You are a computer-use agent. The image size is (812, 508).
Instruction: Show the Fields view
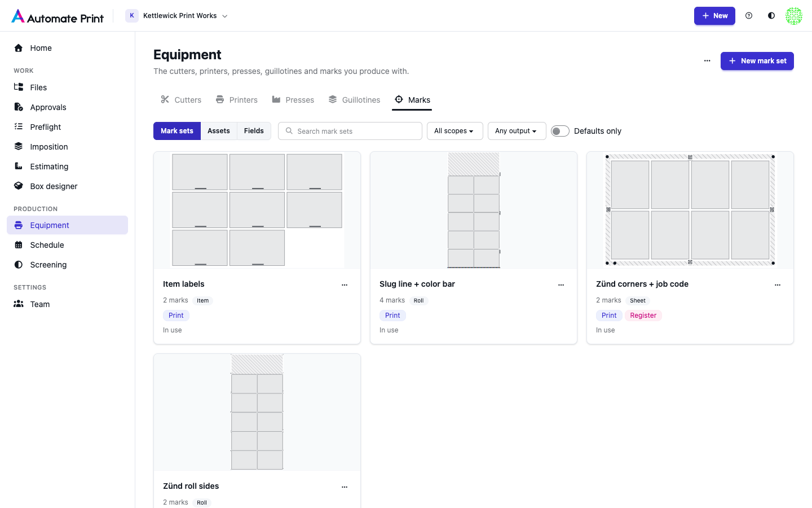tap(254, 131)
